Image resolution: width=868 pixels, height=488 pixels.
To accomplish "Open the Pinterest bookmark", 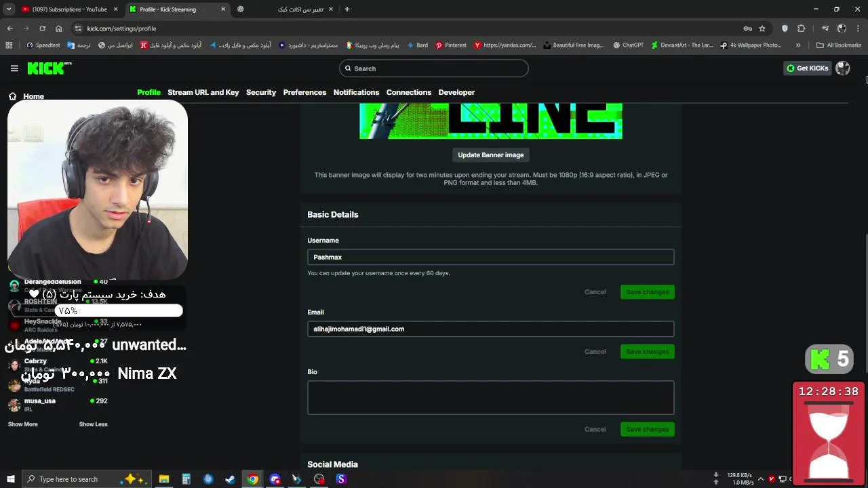I will [x=451, y=45].
